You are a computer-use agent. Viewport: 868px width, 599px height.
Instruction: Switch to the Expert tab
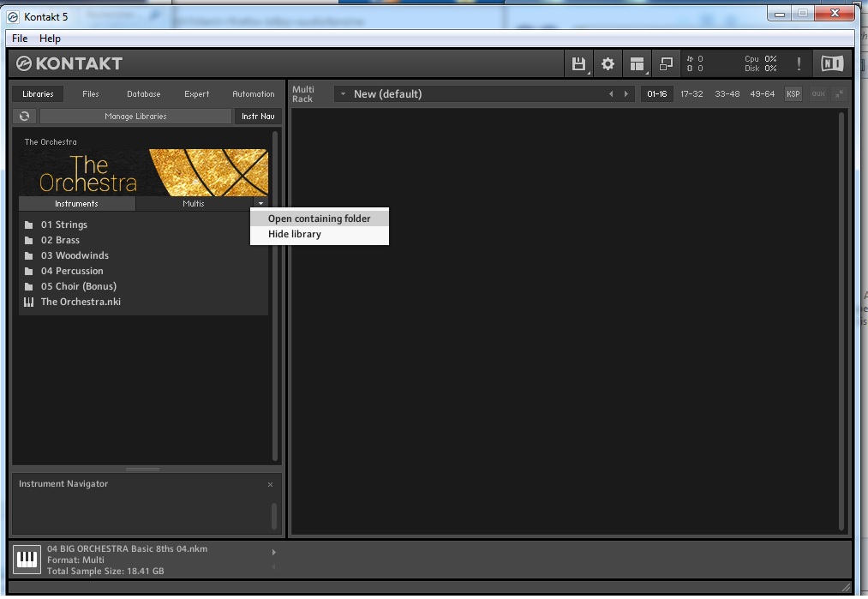point(196,94)
